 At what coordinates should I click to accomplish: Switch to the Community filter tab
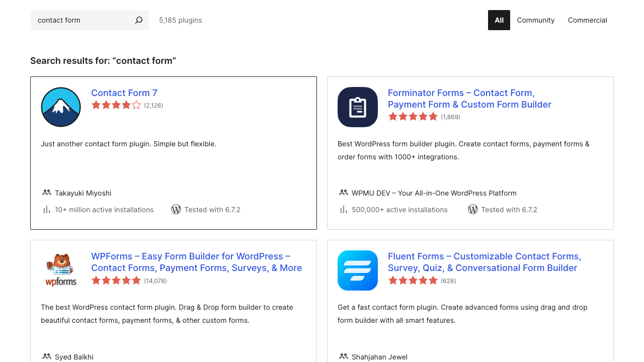(x=535, y=20)
